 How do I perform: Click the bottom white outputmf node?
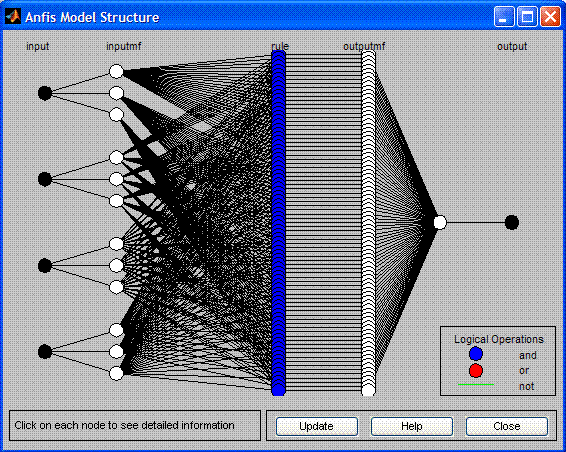tap(368, 390)
